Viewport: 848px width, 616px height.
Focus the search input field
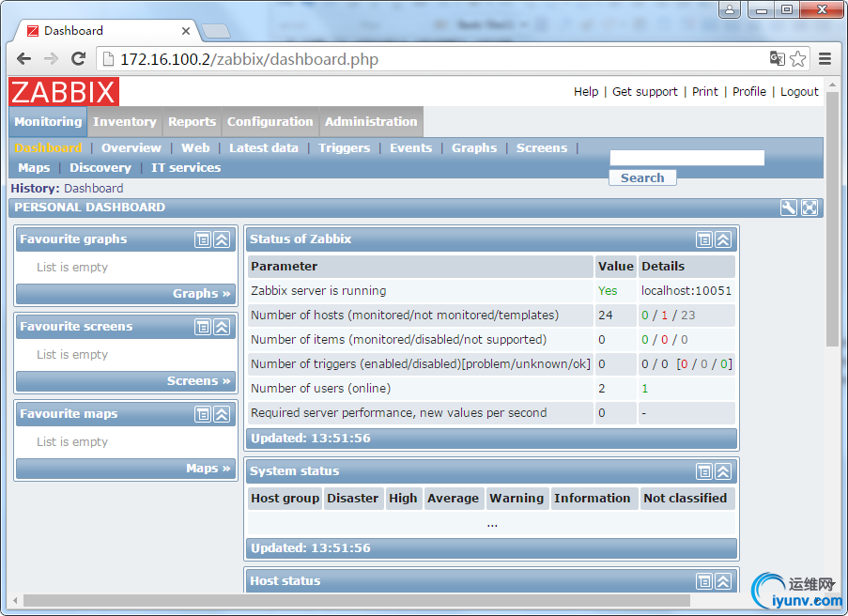pos(687,158)
